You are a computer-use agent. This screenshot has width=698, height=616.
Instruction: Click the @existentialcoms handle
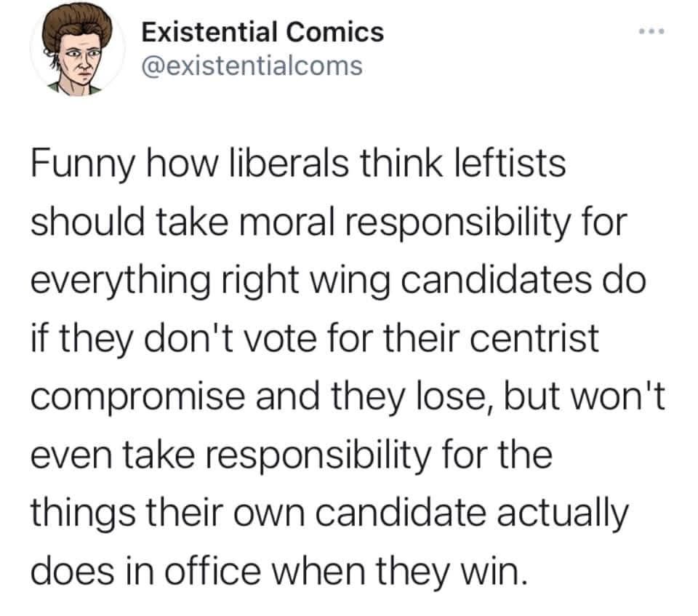[x=250, y=66]
